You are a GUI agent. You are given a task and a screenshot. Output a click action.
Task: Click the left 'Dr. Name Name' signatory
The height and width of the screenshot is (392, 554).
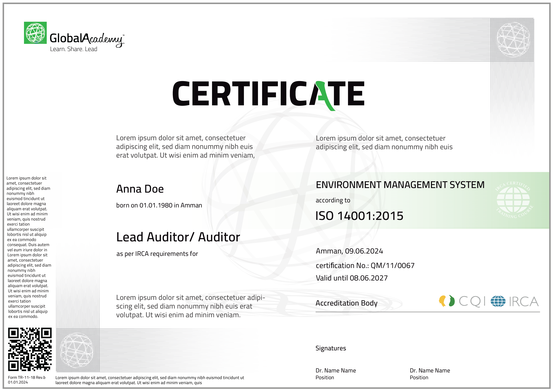(x=336, y=371)
